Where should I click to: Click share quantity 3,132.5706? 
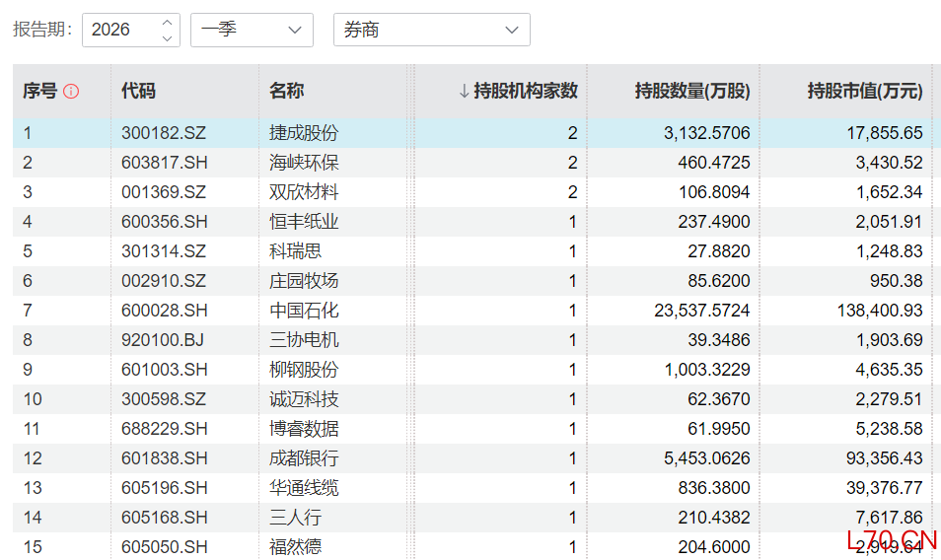[x=706, y=133]
